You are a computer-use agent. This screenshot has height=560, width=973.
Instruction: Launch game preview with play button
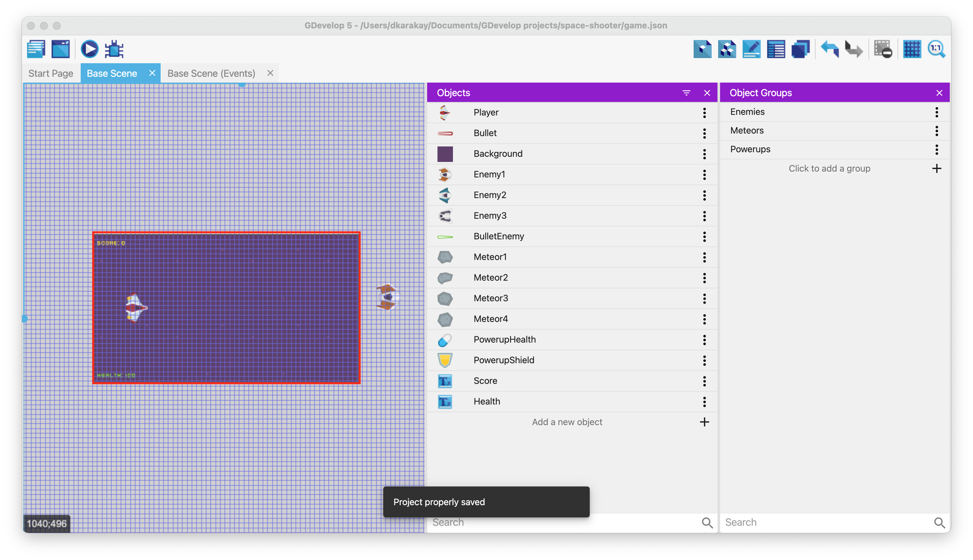(x=89, y=49)
